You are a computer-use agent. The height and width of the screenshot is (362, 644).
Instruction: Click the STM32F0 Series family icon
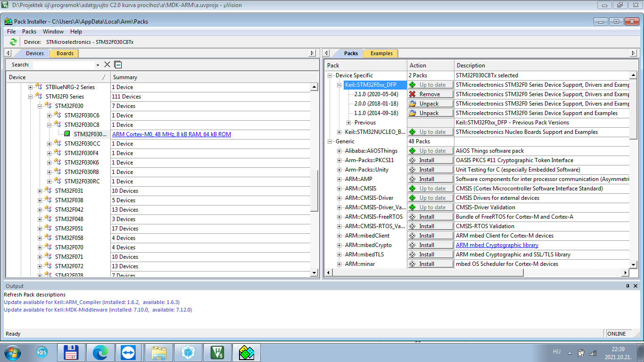39,96
